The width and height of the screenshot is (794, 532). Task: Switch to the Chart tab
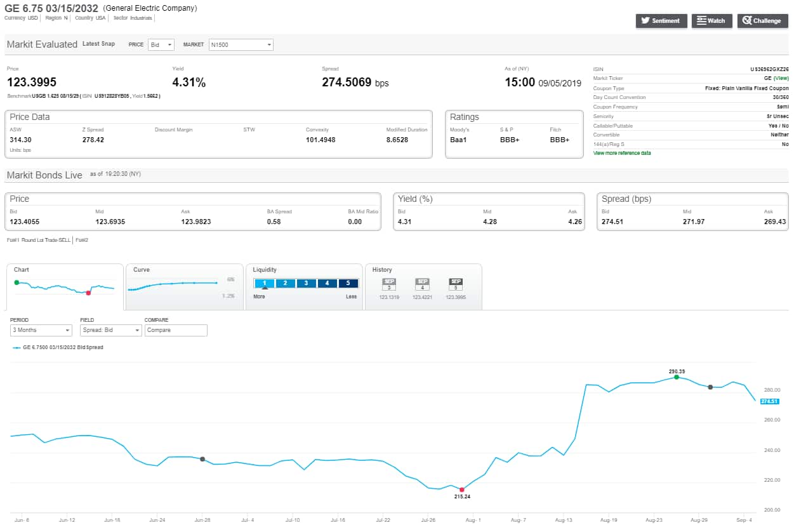coord(65,286)
